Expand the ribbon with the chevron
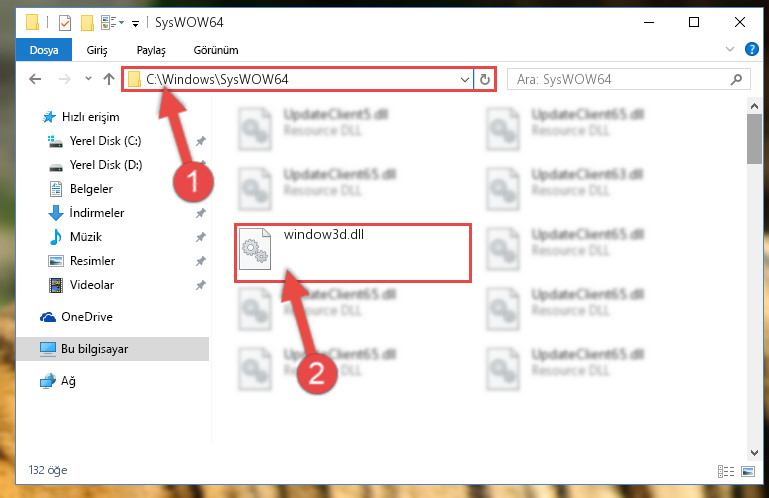This screenshot has height=498, width=769. click(730, 50)
